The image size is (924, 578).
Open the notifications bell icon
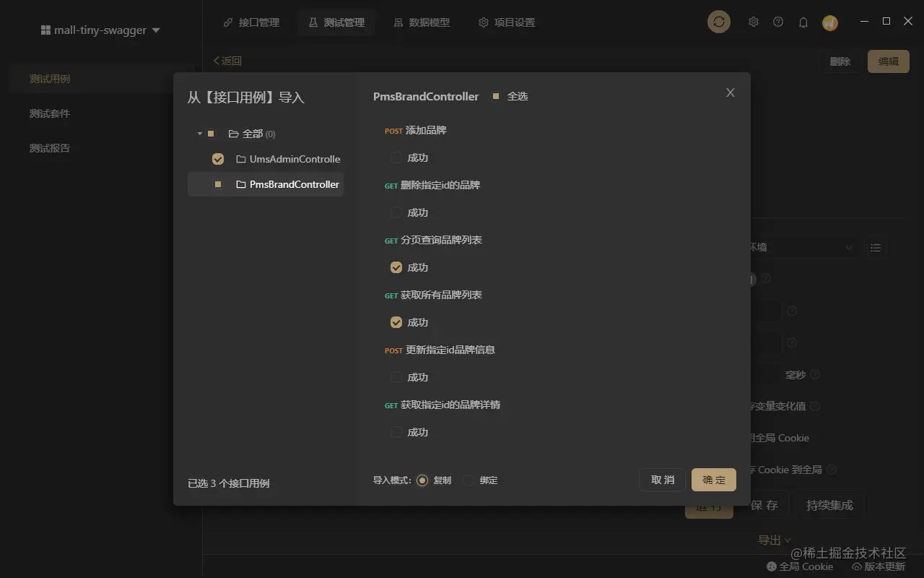pyautogui.click(x=803, y=22)
